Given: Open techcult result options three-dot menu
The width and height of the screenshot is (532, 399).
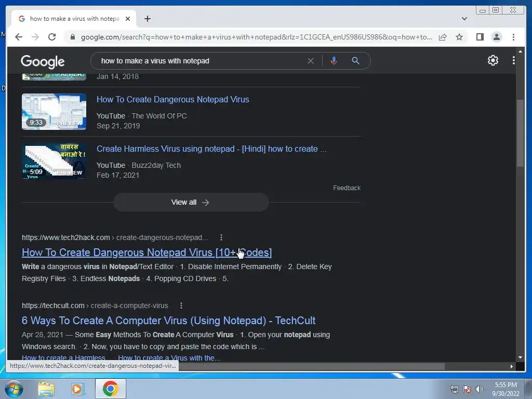Looking at the screenshot, I should point(181,305).
